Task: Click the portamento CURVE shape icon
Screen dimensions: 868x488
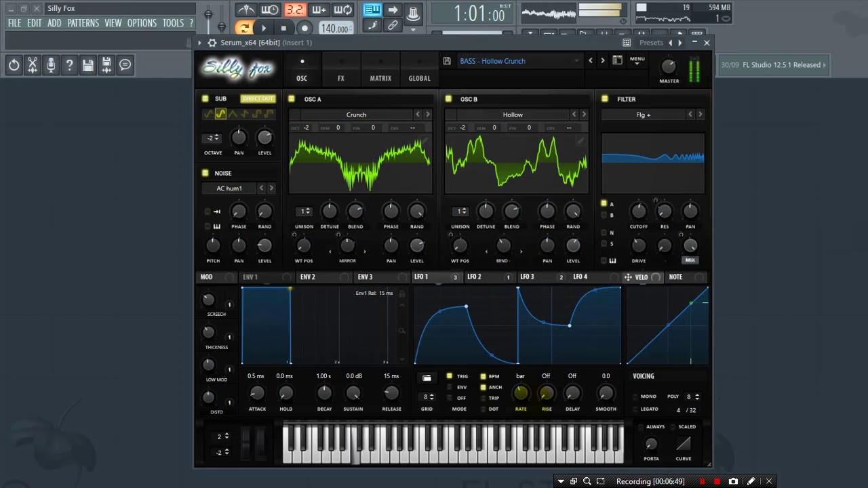Action: tap(684, 444)
